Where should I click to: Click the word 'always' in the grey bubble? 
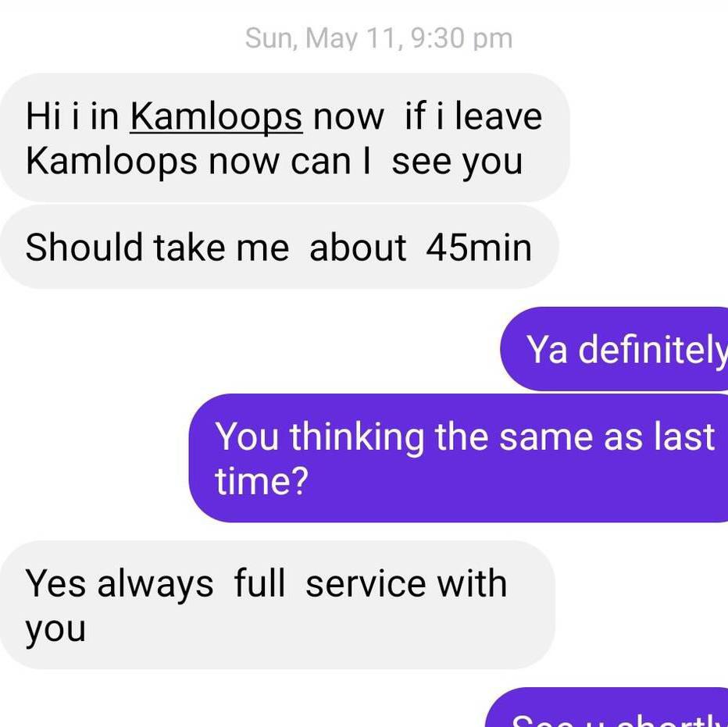tap(155, 584)
